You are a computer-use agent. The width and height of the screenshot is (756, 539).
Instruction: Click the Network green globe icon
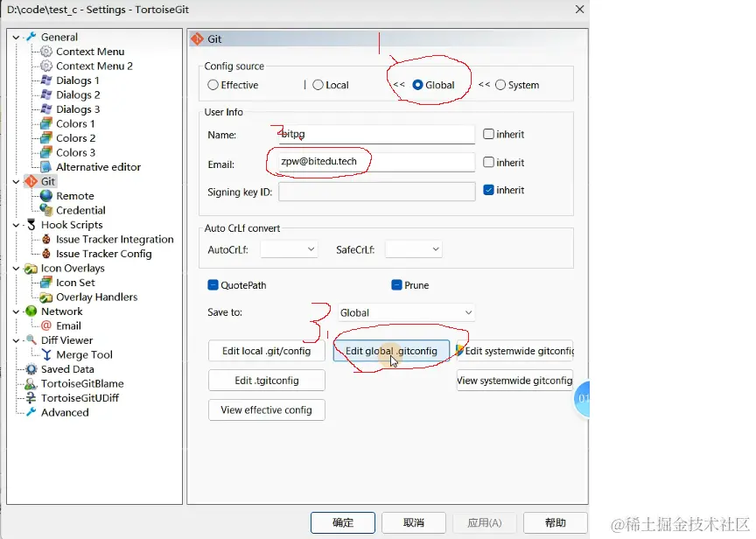click(31, 311)
